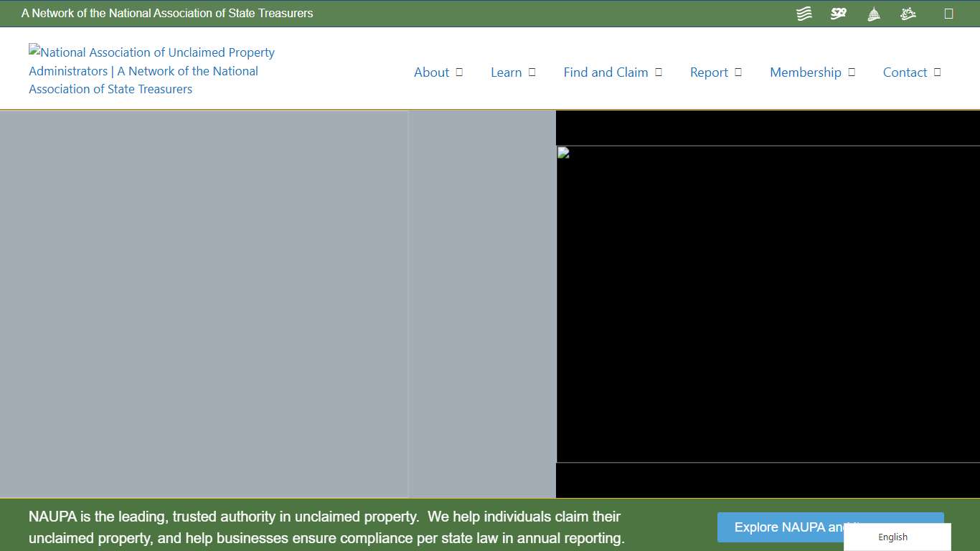Click the people-group network icon in top bar
980x551 pixels.
click(908, 13)
